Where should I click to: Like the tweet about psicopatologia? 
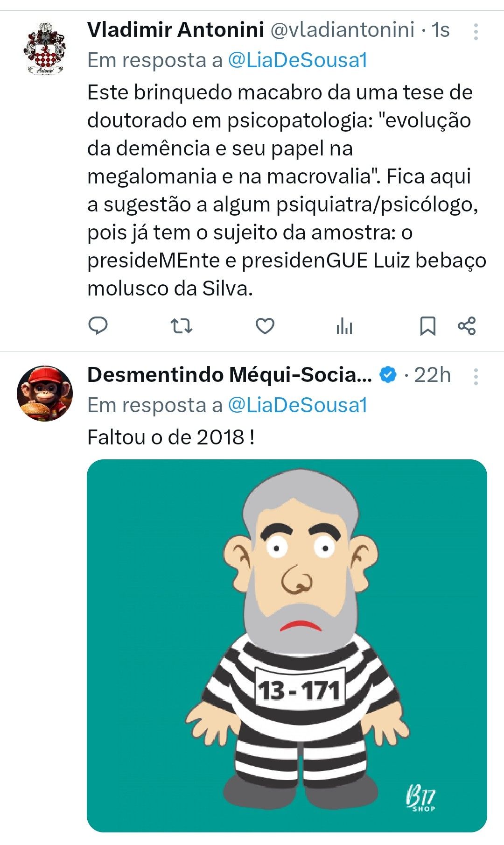point(265,326)
